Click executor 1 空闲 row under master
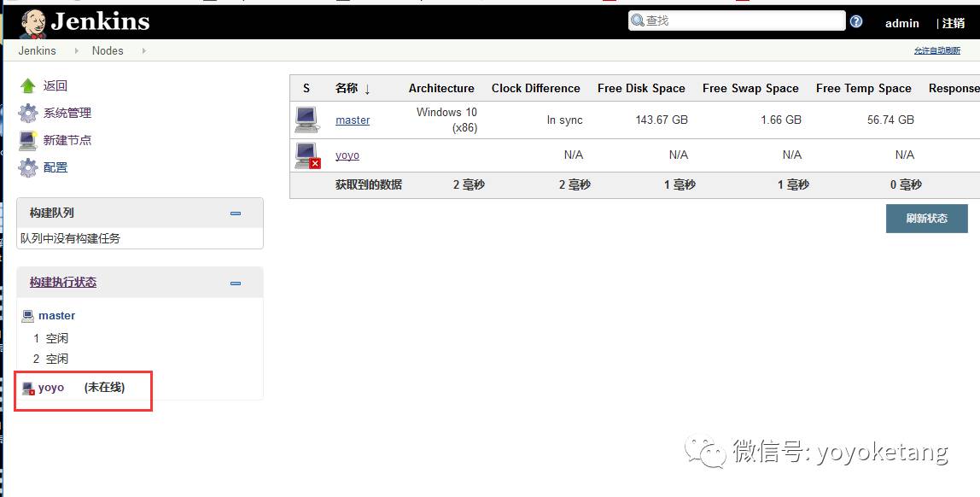The image size is (980, 497). (50, 338)
